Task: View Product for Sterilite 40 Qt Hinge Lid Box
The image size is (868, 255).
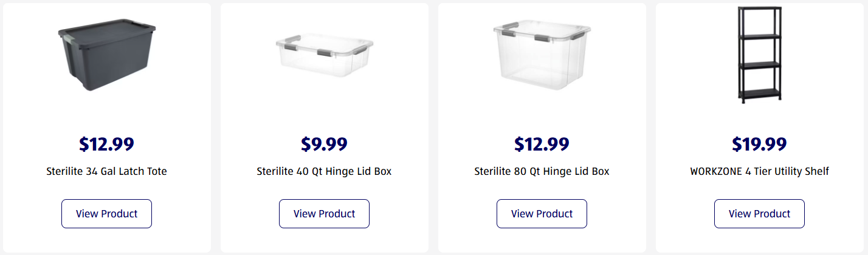Action: pyautogui.click(x=324, y=214)
